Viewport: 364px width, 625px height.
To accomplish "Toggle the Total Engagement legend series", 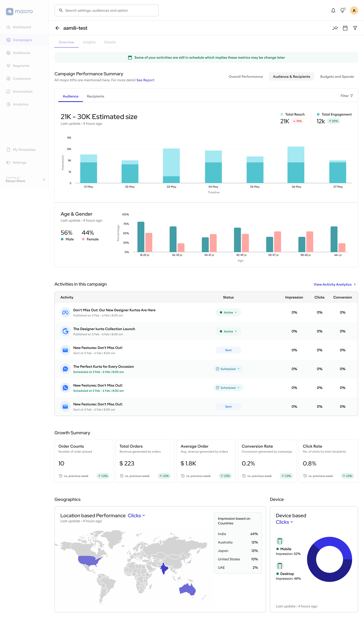I will pos(334,114).
